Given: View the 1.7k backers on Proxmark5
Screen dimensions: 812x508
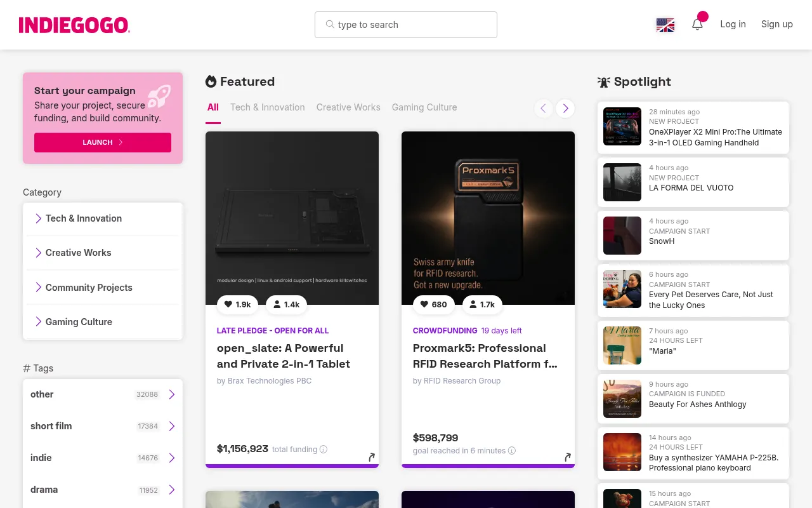Looking at the screenshot, I should pos(482,305).
